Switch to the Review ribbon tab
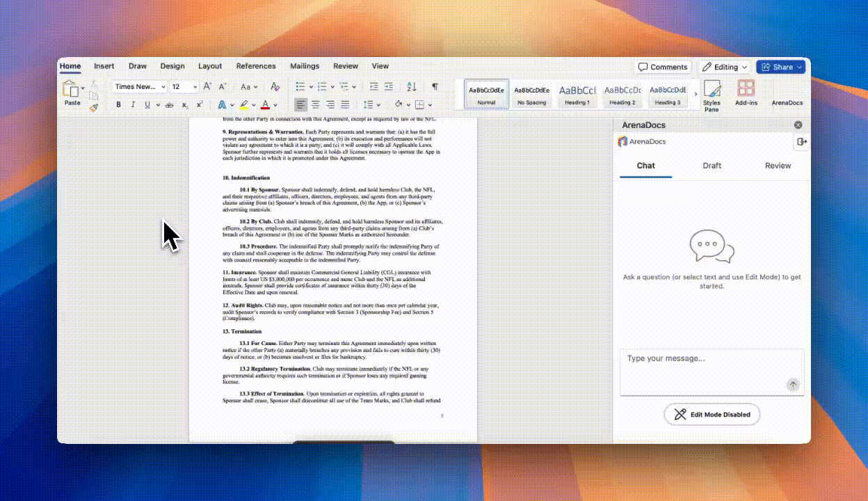Image resolution: width=868 pixels, height=501 pixels. click(346, 66)
